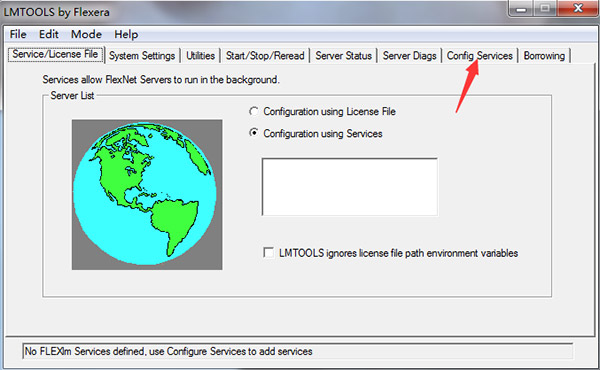This screenshot has height=370, width=600.
Task: Select the Service/License File tab
Action: pyautogui.click(x=55, y=55)
